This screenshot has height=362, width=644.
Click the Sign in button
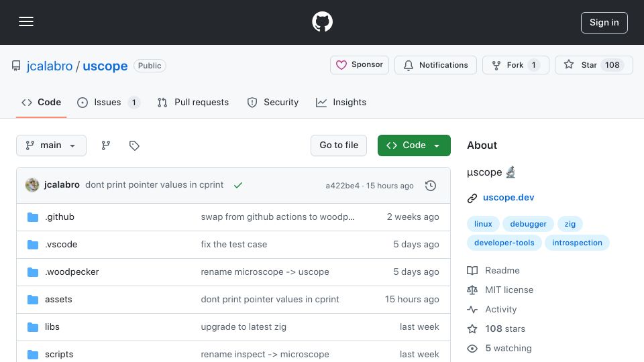pos(604,23)
